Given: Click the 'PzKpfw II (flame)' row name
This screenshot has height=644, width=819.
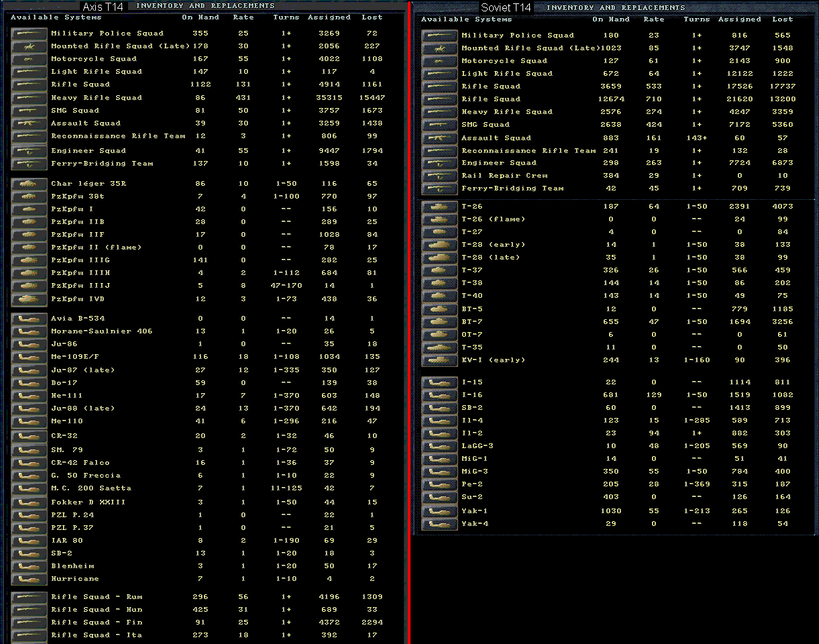Looking at the screenshot, I should 97,248.
